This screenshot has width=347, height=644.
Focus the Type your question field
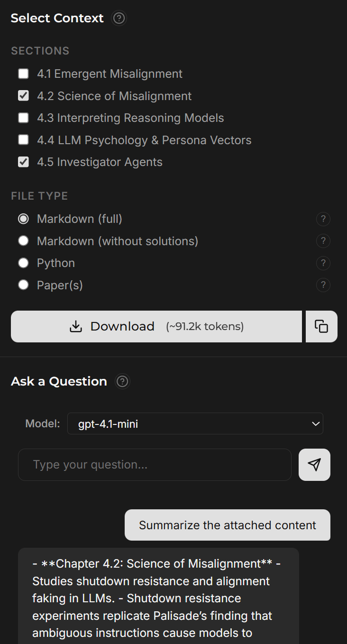[x=155, y=465]
